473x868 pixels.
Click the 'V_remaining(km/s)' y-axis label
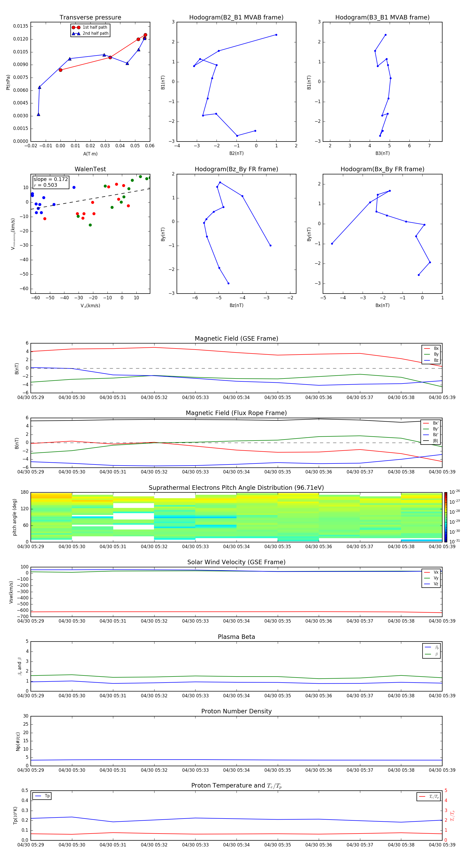(x=13, y=234)
